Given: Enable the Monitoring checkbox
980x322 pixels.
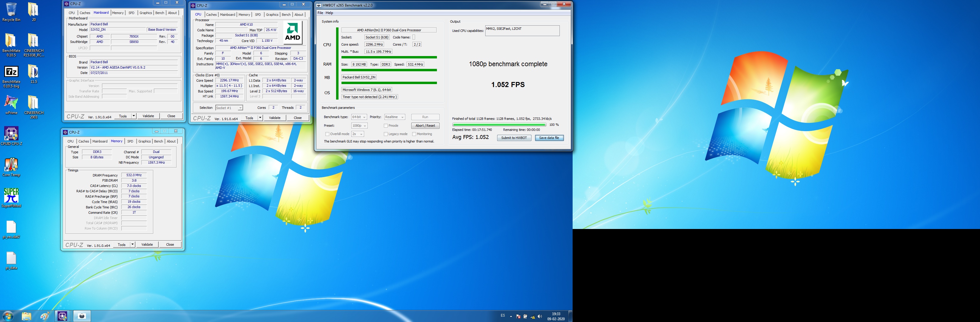Looking at the screenshot, I should 414,134.
